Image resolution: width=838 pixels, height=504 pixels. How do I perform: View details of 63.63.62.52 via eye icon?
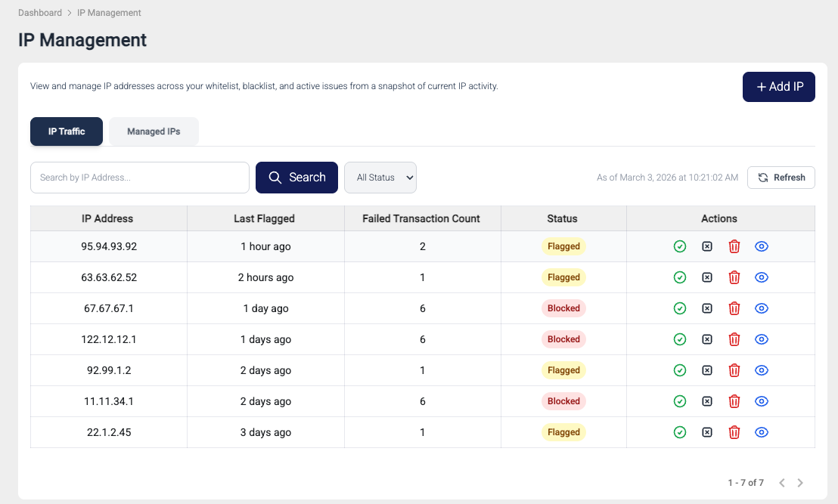(x=761, y=277)
